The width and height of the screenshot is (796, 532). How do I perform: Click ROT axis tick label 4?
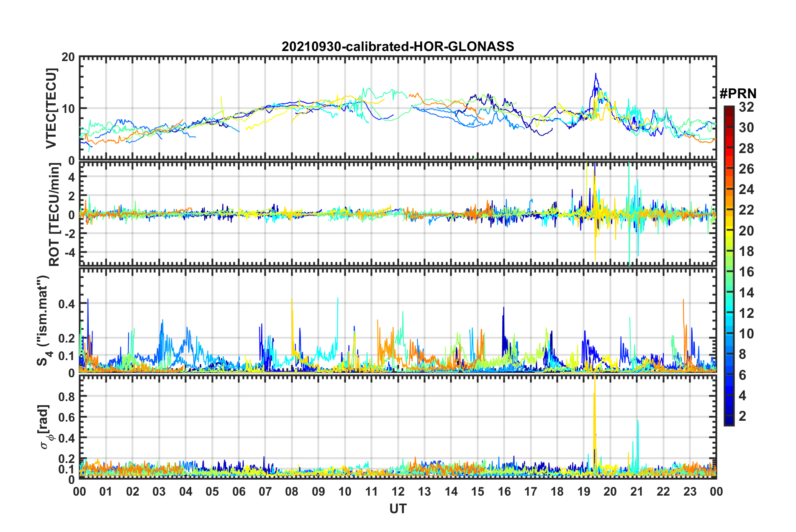point(72,177)
